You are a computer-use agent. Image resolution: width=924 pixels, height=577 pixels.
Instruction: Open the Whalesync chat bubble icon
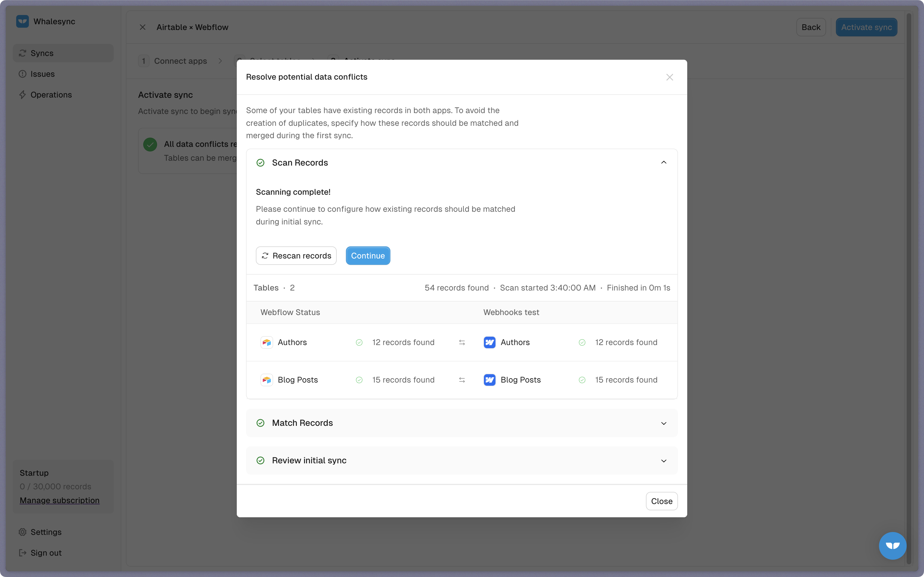[x=892, y=545]
